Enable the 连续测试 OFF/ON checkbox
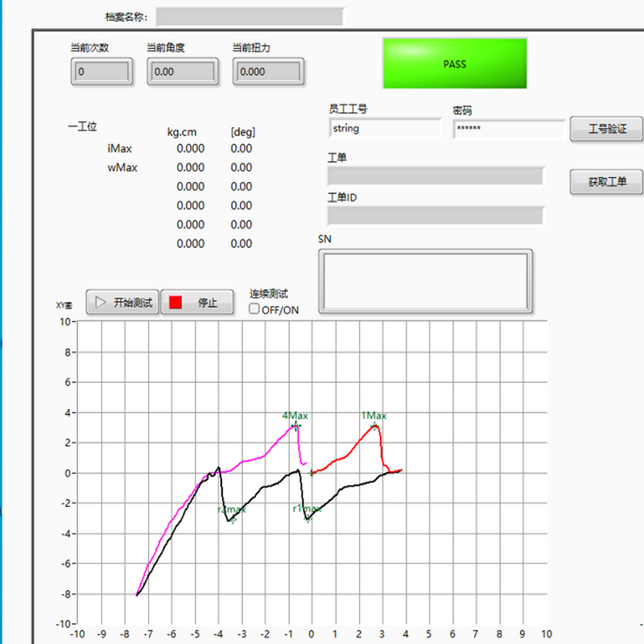 [254, 310]
